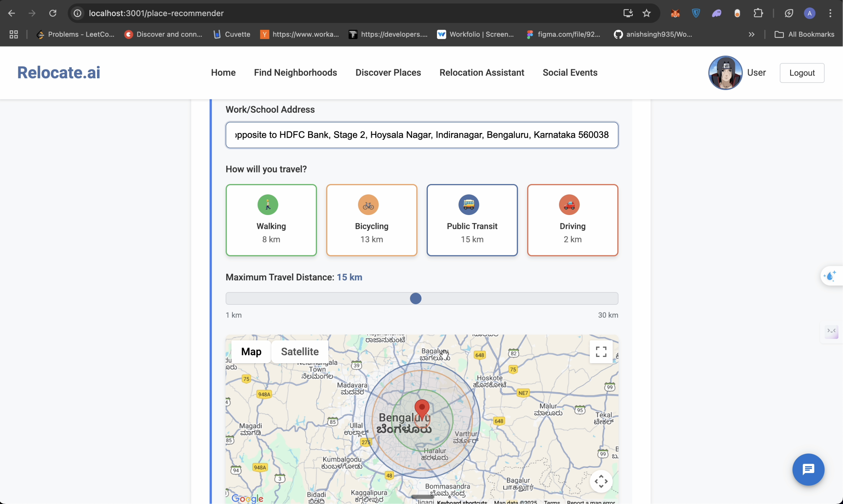Open Social Events nav item
Viewport: 843px width, 504px height.
tap(570, 73)
